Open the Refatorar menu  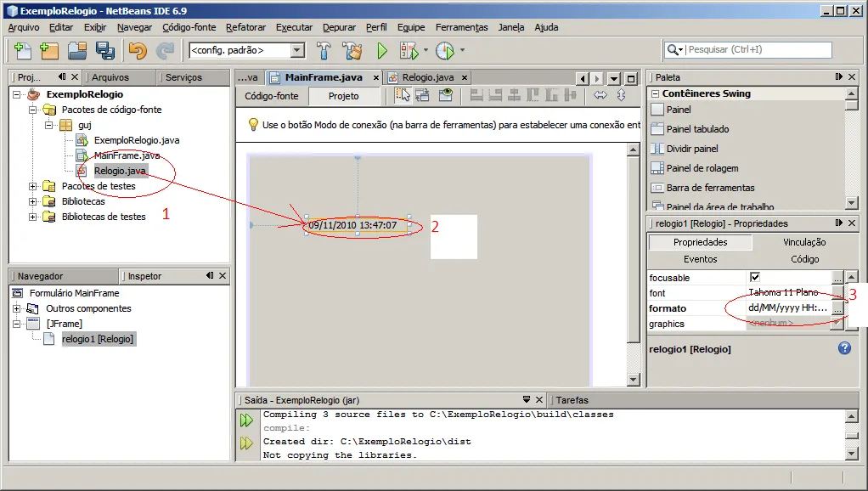[245, 27]
